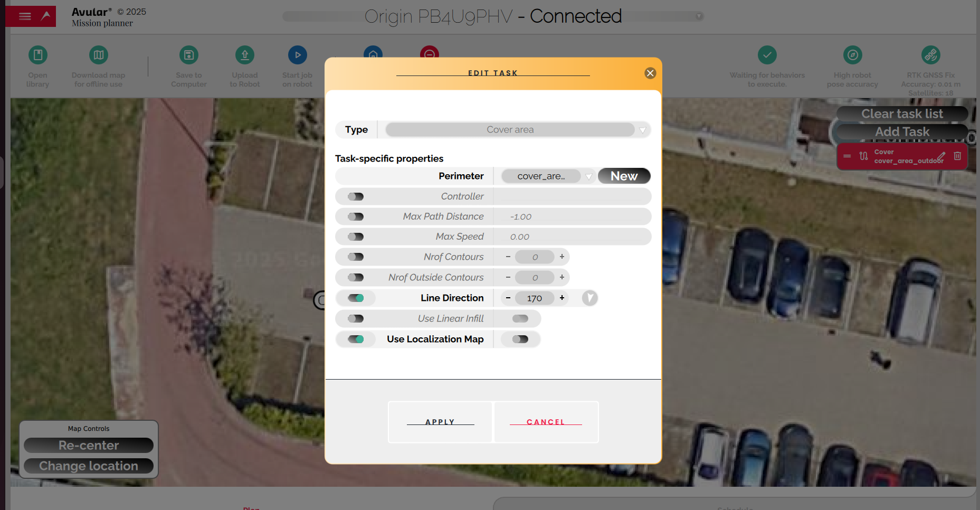Enable the Max Speed property toggle
980x510 pixels.
tap(356, 237)
